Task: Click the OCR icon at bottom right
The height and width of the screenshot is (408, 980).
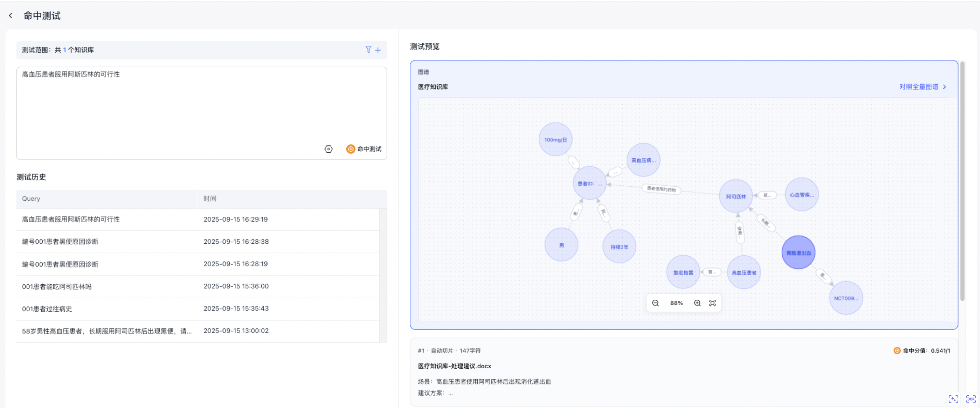Action: [971, 399]
